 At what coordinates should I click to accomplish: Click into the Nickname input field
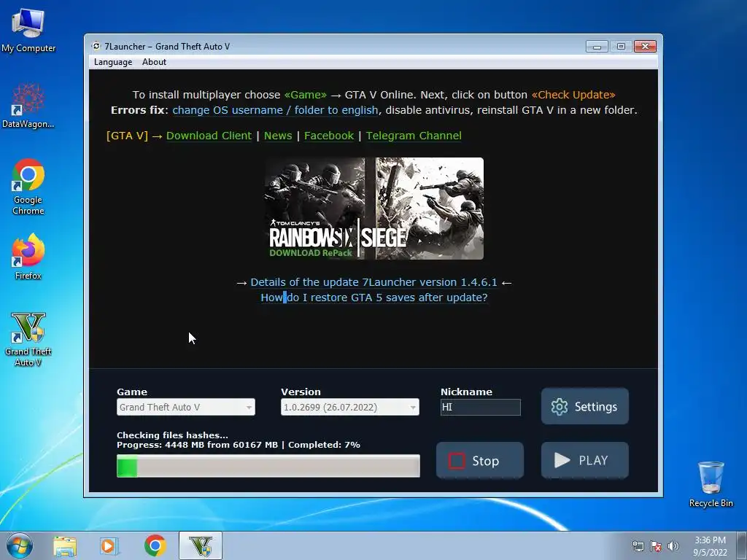pyautogui.click(x=480, y=407)
